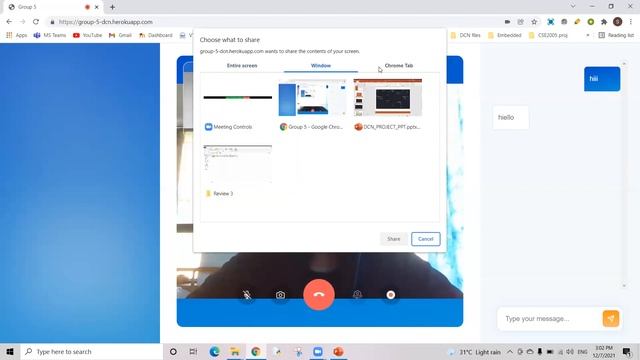The height and width of the screenshot is (360, 640).
Task: Open the volume control in system tray
Action: (x=570, y=352)
